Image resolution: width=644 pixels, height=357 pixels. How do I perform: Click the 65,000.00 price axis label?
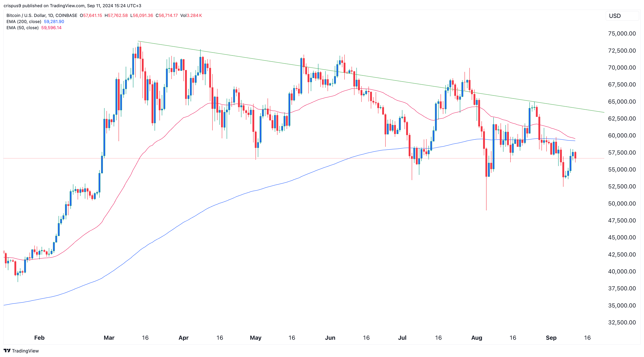tap(622, 101)
